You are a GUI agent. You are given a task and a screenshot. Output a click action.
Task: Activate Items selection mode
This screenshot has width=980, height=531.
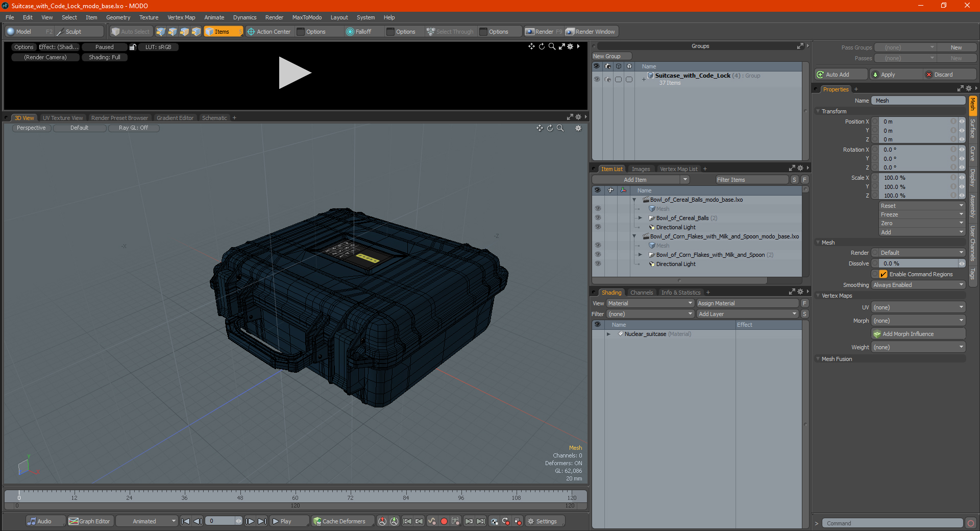(x=224, y=32)
